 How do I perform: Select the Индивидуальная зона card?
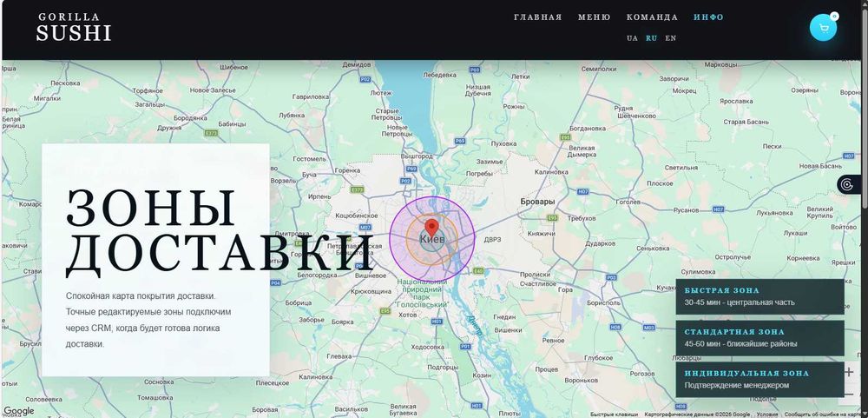tap(759, 379)
